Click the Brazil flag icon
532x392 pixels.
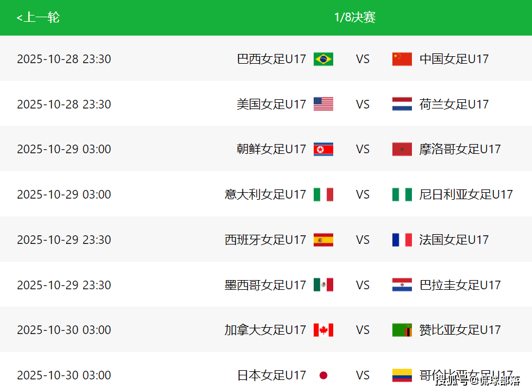(x=323, y=59)
